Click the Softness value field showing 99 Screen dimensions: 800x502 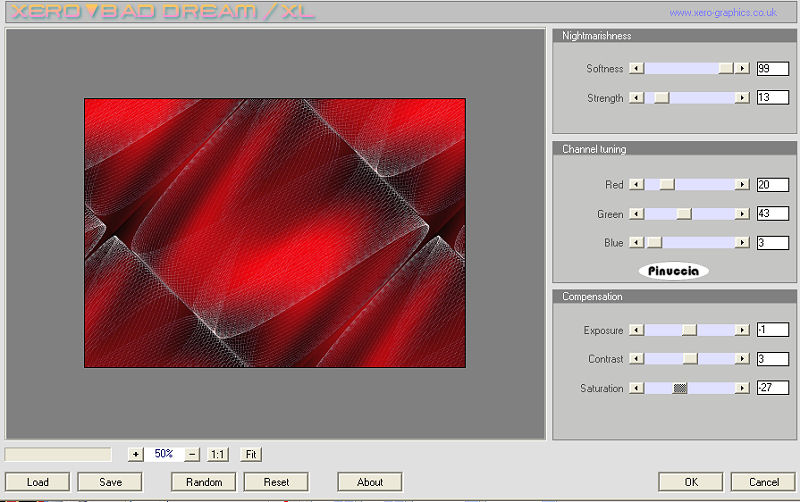pos(772,68)
